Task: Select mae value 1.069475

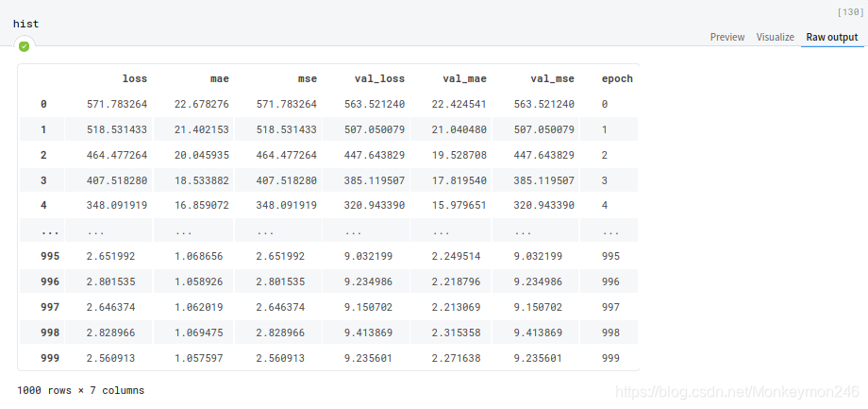Action: coord(199,332)
